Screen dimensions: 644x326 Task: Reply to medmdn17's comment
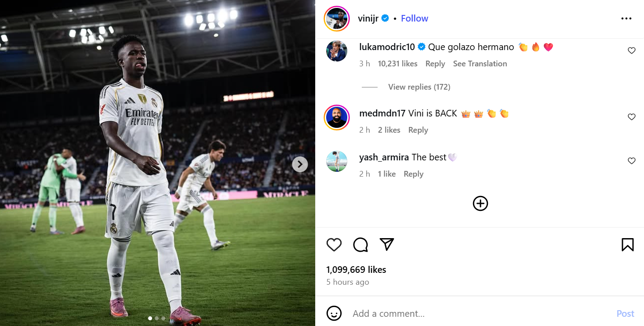(x=418, y=130)
